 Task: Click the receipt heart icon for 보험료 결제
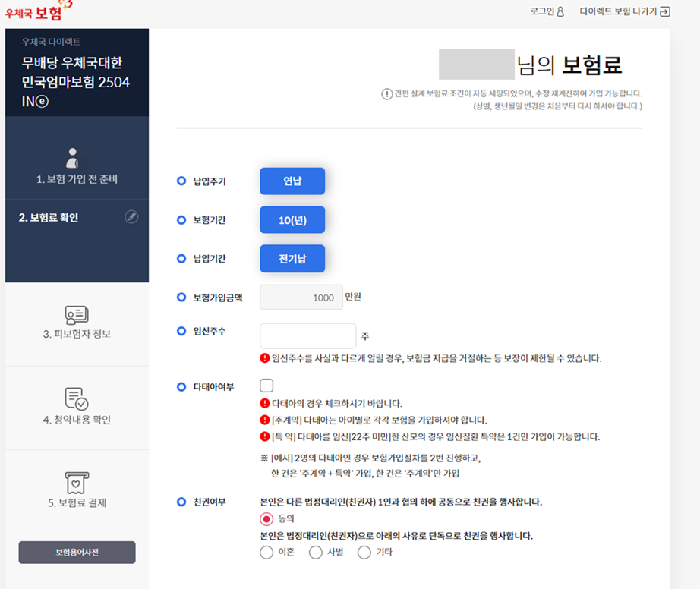pos(77,482)
